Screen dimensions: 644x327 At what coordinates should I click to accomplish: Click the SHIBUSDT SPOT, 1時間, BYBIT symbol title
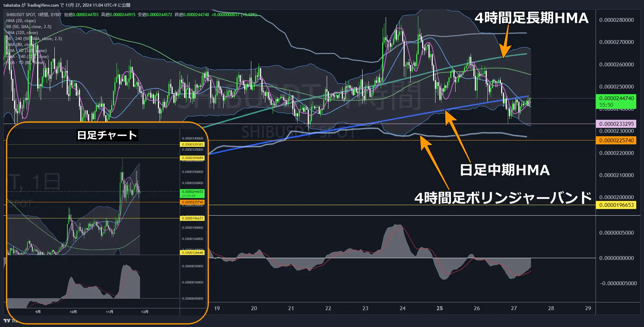[34, 15]
